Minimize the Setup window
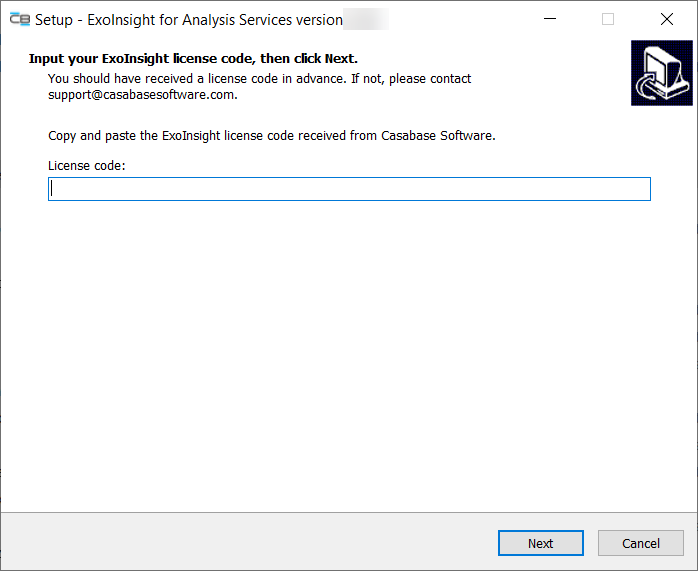The height and width of the screenshot is (571, 698). click(549, 19)
